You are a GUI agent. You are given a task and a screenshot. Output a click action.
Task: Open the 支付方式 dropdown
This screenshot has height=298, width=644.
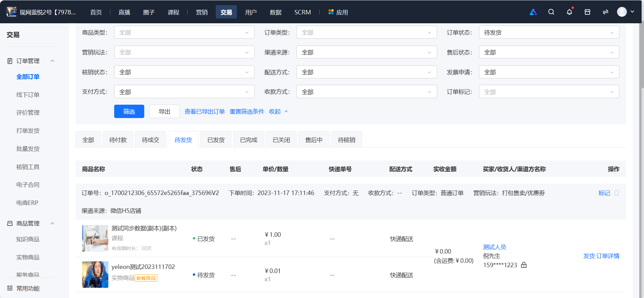184,92
